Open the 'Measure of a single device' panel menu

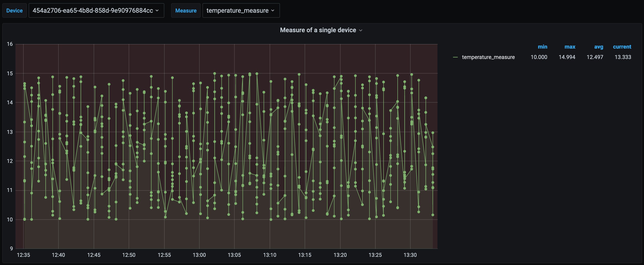321,30
